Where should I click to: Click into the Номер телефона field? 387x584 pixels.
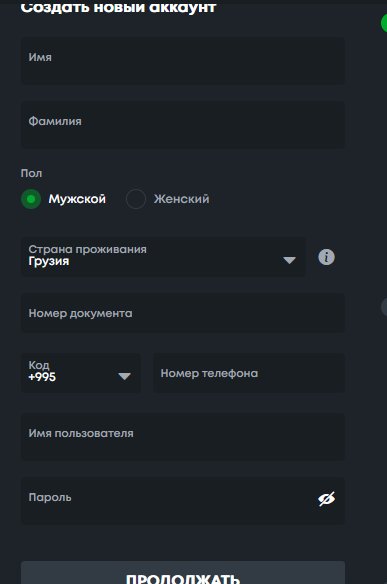click(x=248, y=373)
